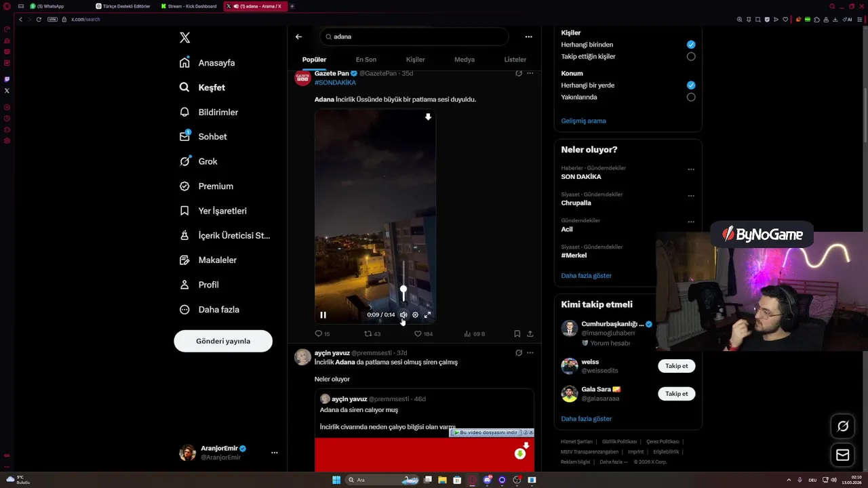
Task: Open more options for Gazete Pan post
Action: (x=530, y=73)
